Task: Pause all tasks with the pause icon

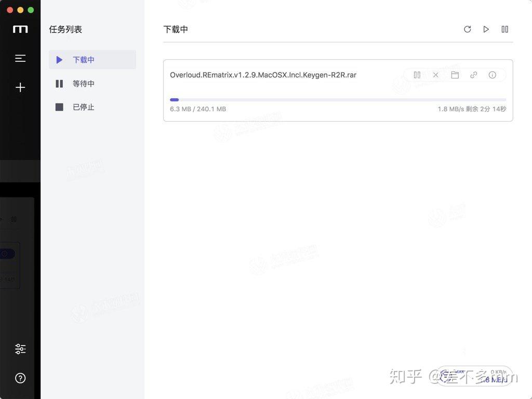Action: 504,29
